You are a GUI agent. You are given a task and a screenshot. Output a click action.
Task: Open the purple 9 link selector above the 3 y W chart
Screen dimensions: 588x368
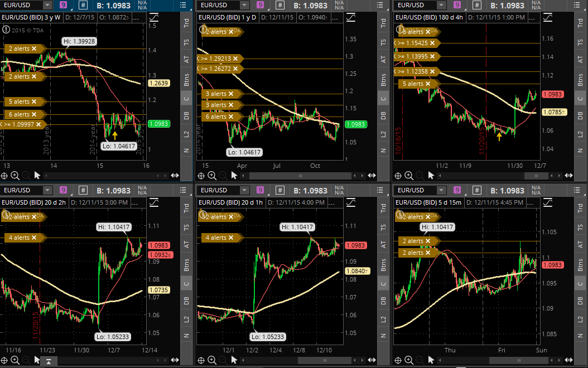64,5
